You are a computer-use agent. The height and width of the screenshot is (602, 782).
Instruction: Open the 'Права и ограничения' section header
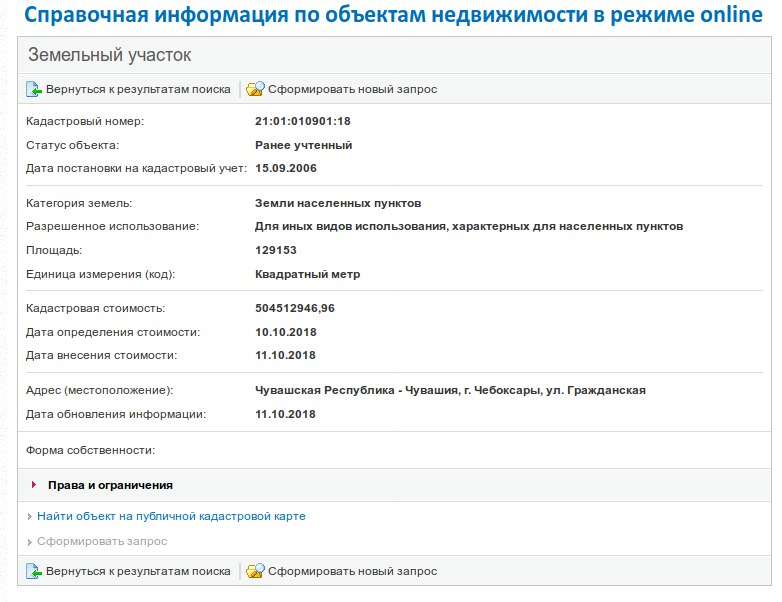(110, 485)
